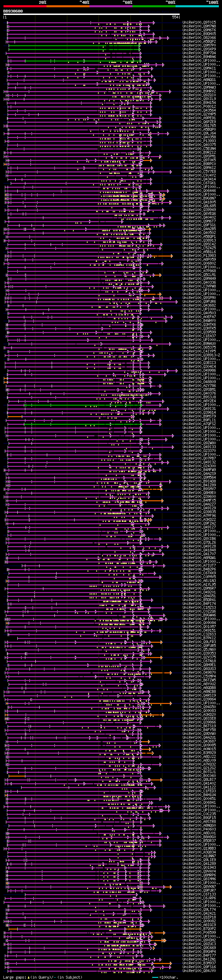Select label UniRef100_B4IZN1
The width and height of the screenshot is (222, 980).
[x=199, y=959]
